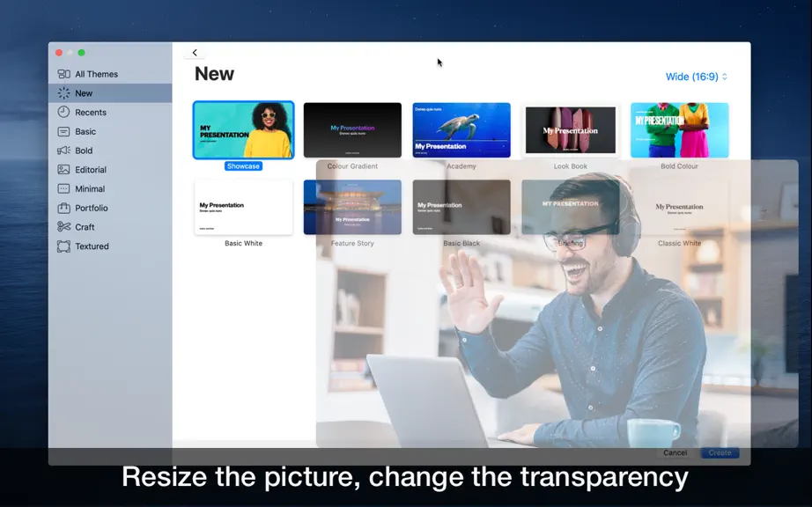The width and height of the screenshot is (812, 507).
Task: Select the Portfolio briefcase icon
Action: 63,208
